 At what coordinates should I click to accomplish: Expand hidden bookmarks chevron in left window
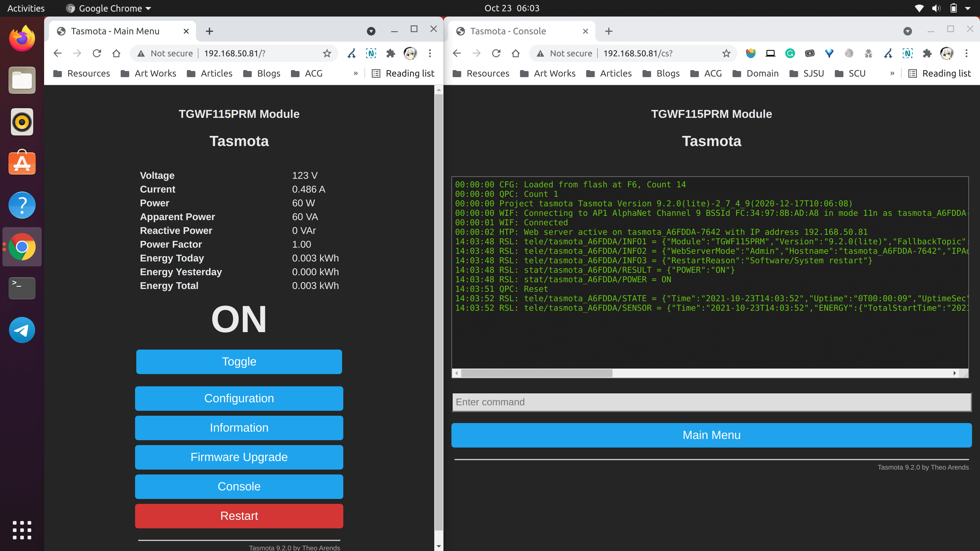pos(356,73)
